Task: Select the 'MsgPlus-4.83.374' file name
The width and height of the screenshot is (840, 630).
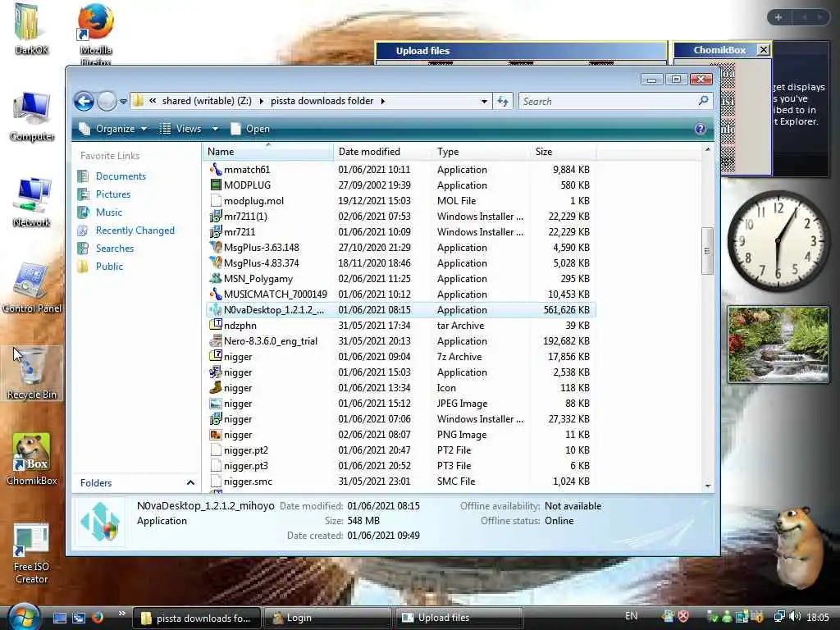Action: point(262,263)
